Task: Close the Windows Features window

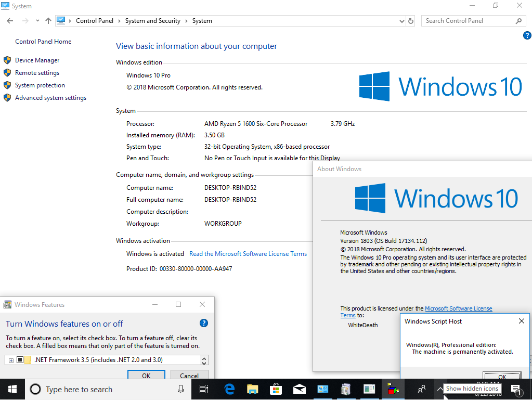Action: point(202,304)
